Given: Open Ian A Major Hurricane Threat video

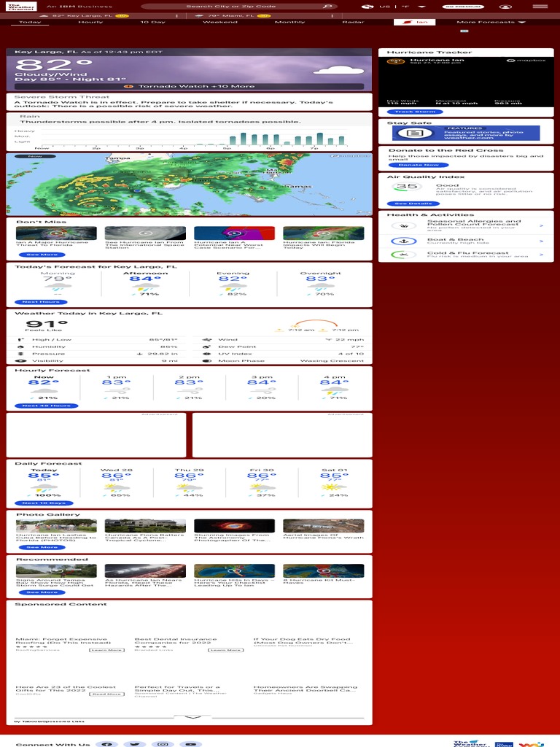Looking at the screenshot, I should 56,237.
